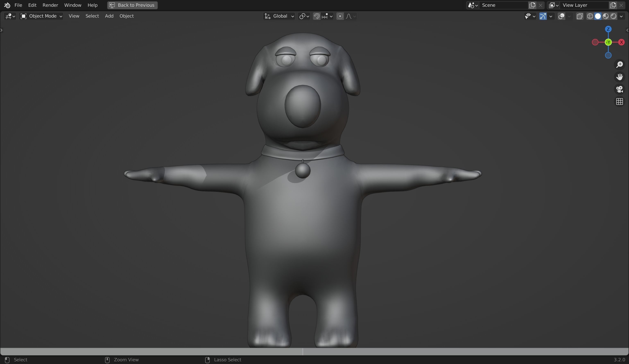The width and height of the screenshot is (629, 364).
Task: Open the editor type selector
Action: coord(10,16)
